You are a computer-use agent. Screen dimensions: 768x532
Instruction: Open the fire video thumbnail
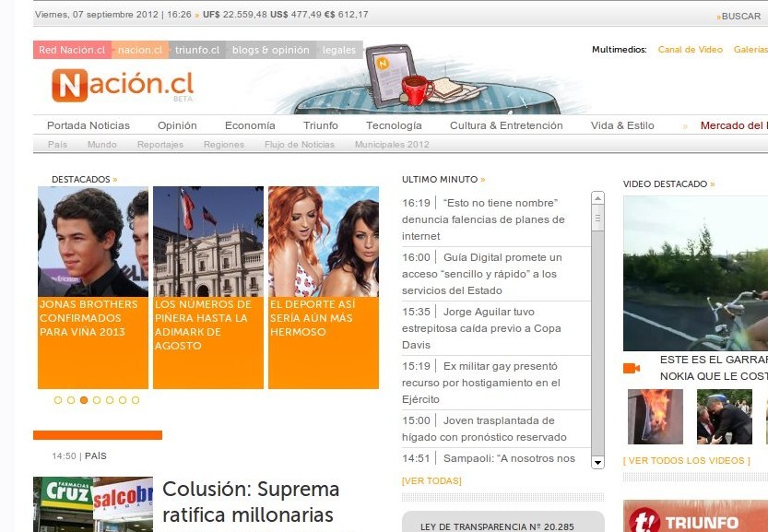point(656,417)
